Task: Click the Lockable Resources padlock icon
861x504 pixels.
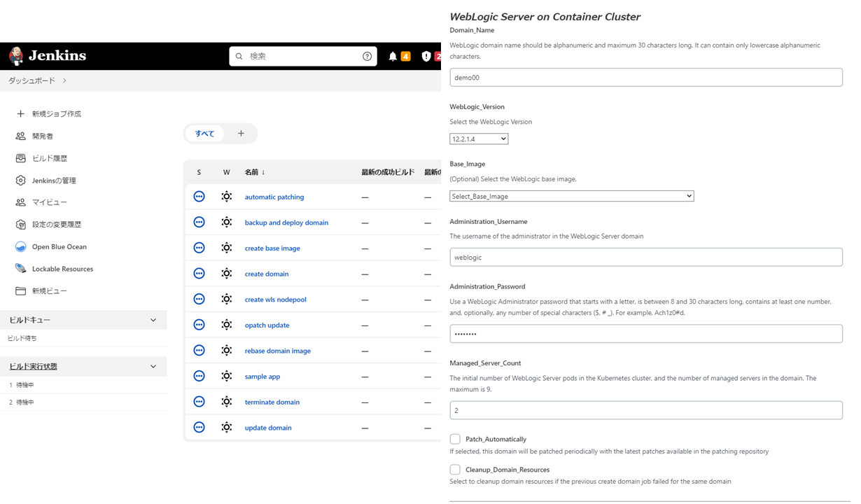Action: (x=20, y=269)
